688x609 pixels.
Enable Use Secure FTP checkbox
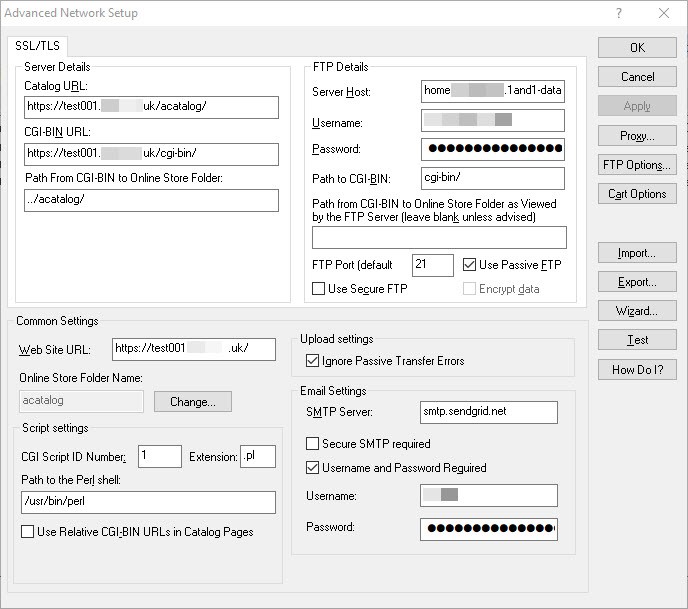click(x=319, y=289)
